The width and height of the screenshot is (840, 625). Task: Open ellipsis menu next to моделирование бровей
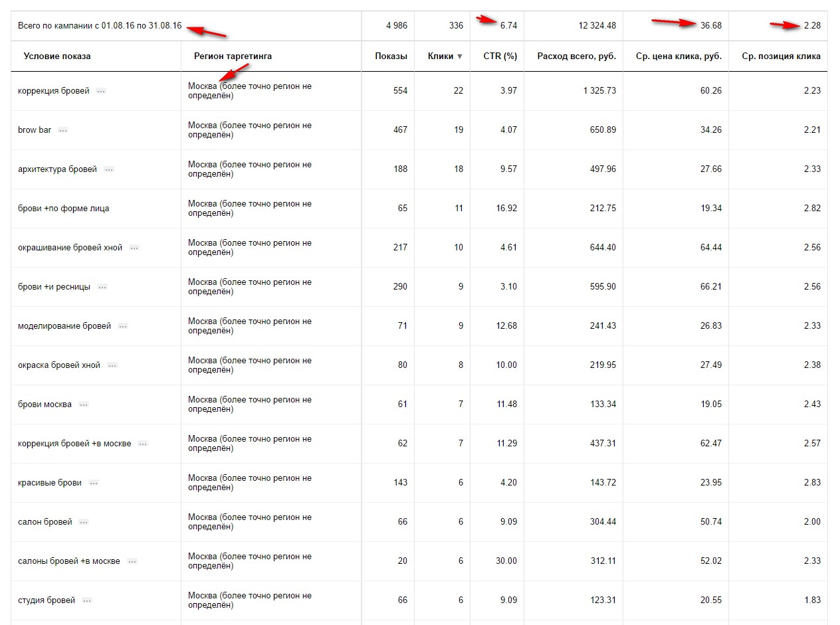123,326
